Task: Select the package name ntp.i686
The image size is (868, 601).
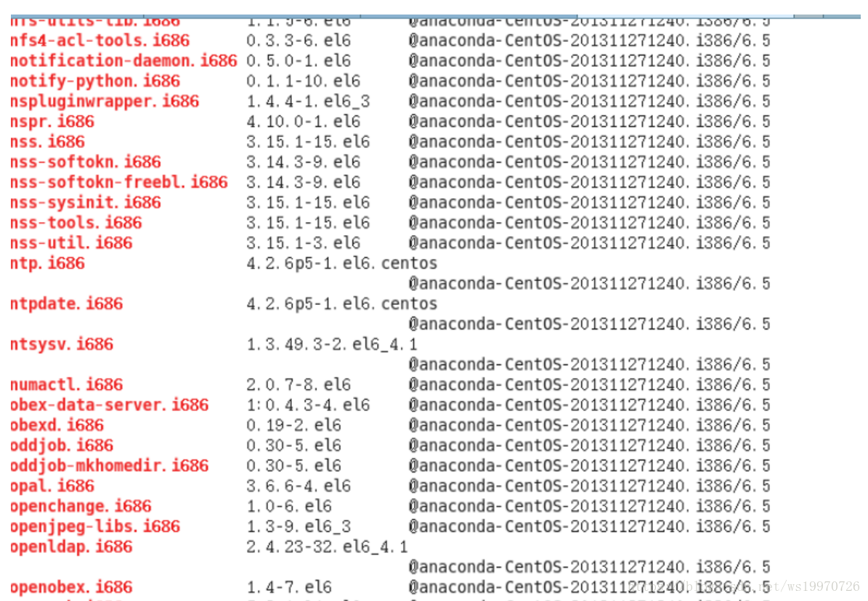Action: 48,263
